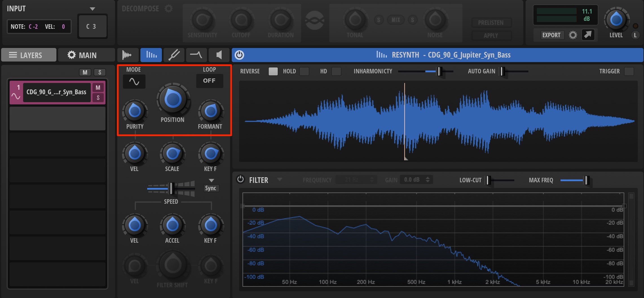
Task: Open the Filter type dropdown arrow
Action: click(279, 179)
